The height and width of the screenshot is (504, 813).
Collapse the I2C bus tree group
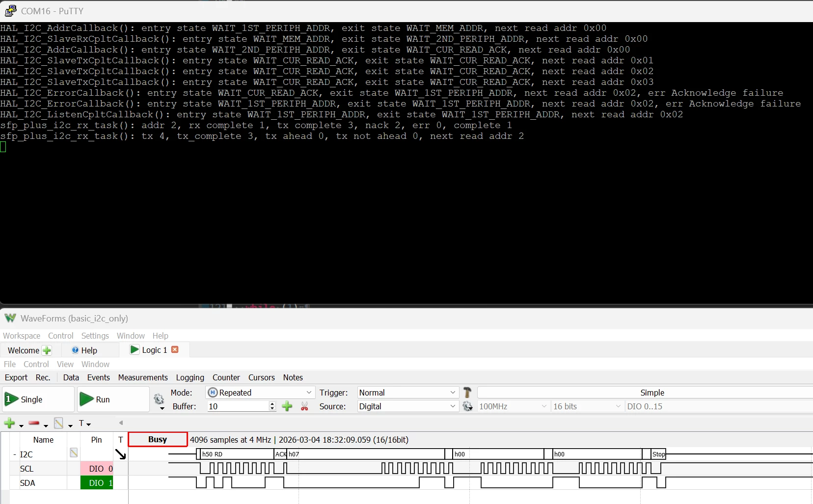coord(14,454)
